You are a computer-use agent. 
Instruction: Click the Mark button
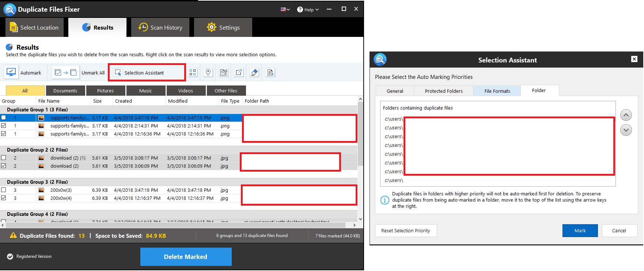pos(580,230)
